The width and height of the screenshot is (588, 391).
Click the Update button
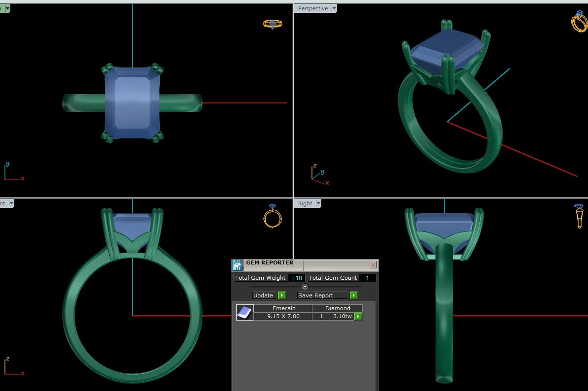264,295
